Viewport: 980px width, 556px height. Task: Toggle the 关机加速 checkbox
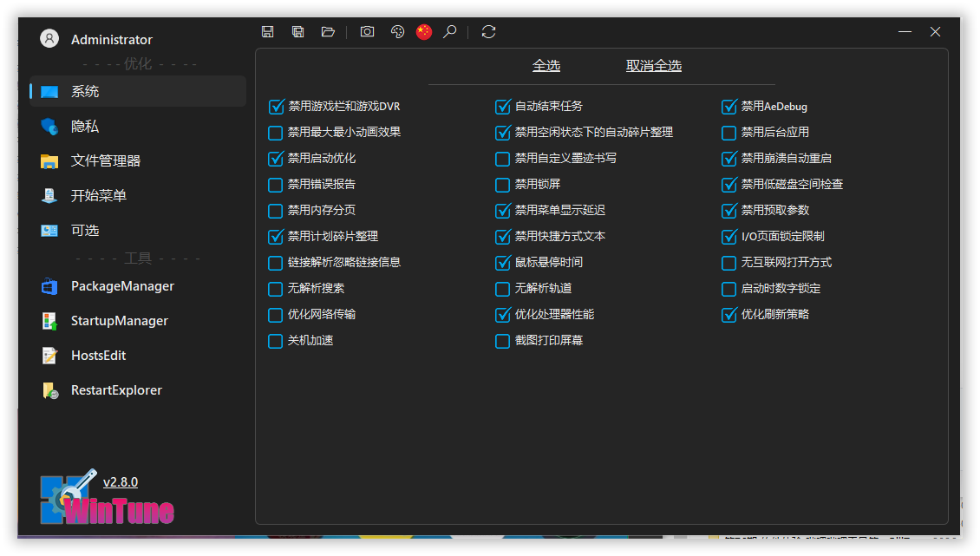tap(276, 341)
